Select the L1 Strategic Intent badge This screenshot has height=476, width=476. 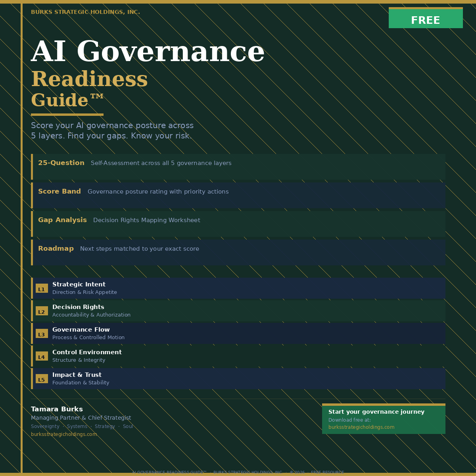pyautogui.click(x=42, y=289)
